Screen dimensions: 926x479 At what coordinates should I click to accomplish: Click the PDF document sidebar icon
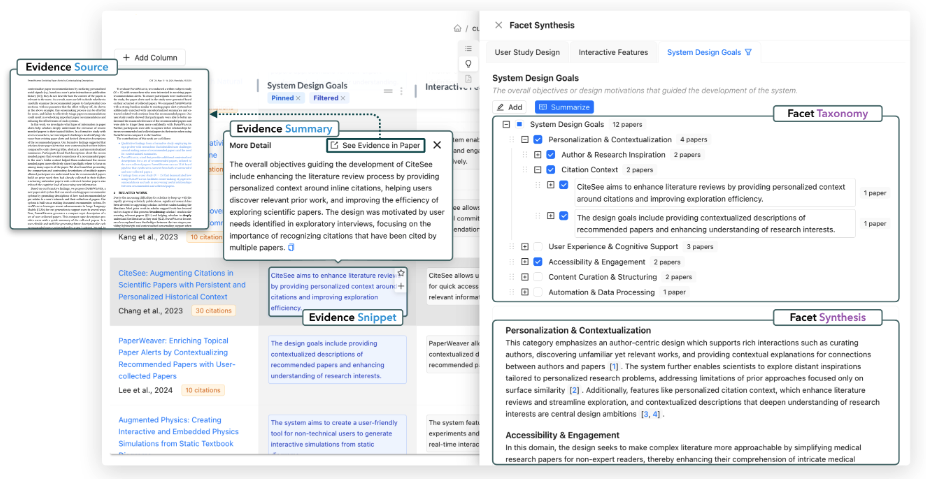point(468,79)
